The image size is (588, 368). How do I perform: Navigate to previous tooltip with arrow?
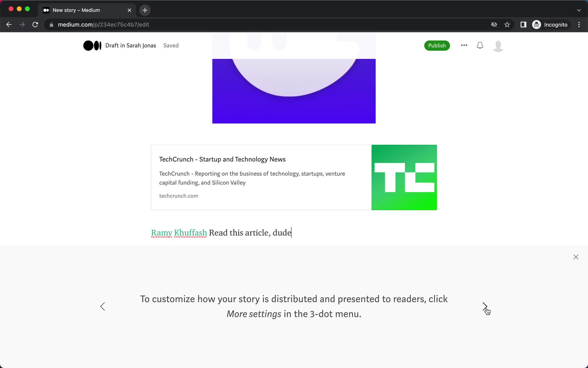pyautogui.click(x=103, y=307)
